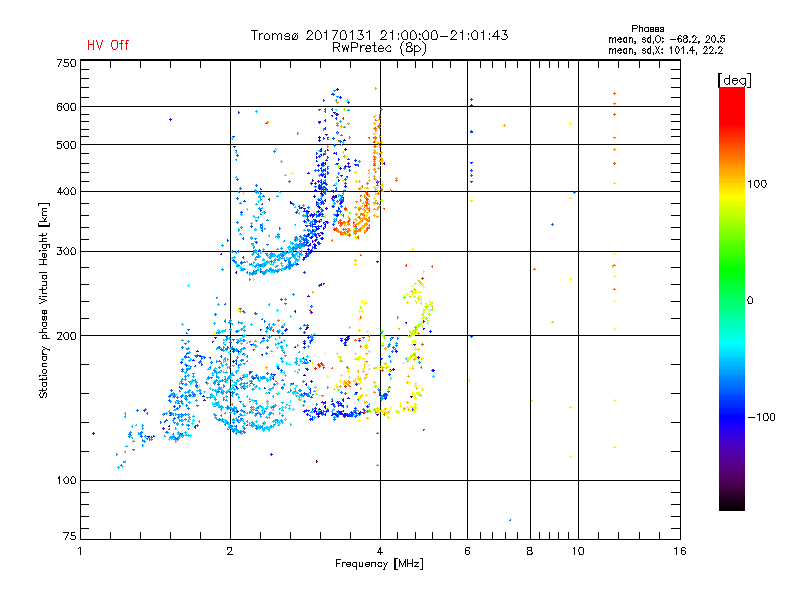
Task: Click the colorbar label '100'
Action: 757,184
